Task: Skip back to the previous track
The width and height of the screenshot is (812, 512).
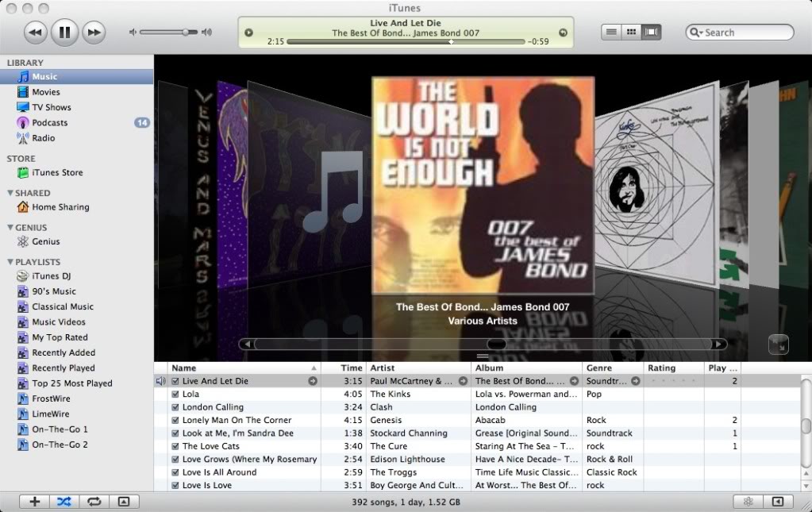Action: [35, 32]
